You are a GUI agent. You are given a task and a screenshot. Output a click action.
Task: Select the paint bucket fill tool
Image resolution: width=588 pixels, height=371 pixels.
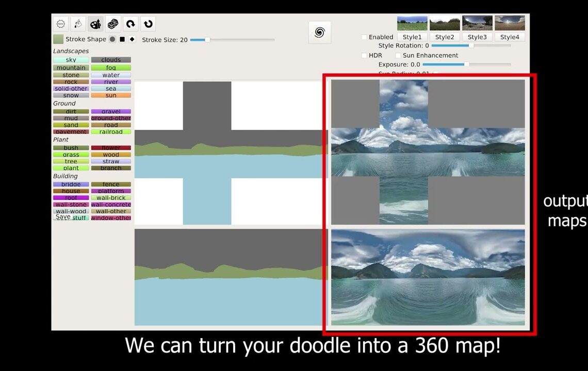click(x=78, y=24)
